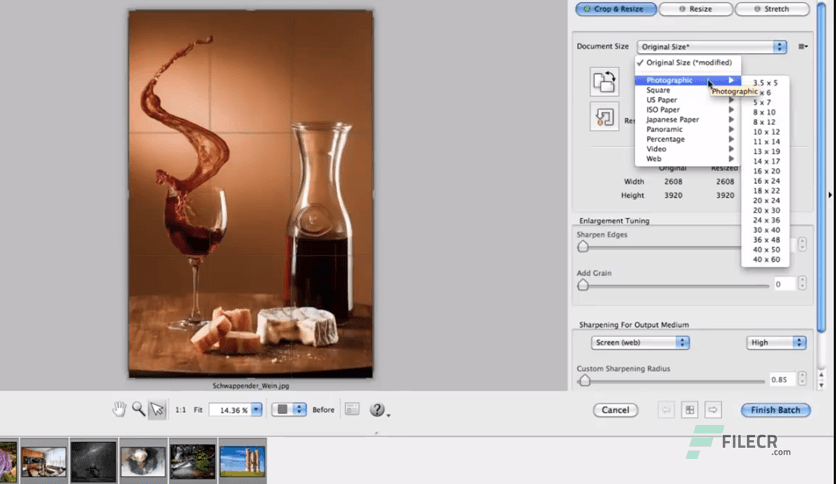This screenshot has width=836, height=484.
Task: Open the Document Size preset options menu icon
Action: pyautogui.click(x=802, y=46)
